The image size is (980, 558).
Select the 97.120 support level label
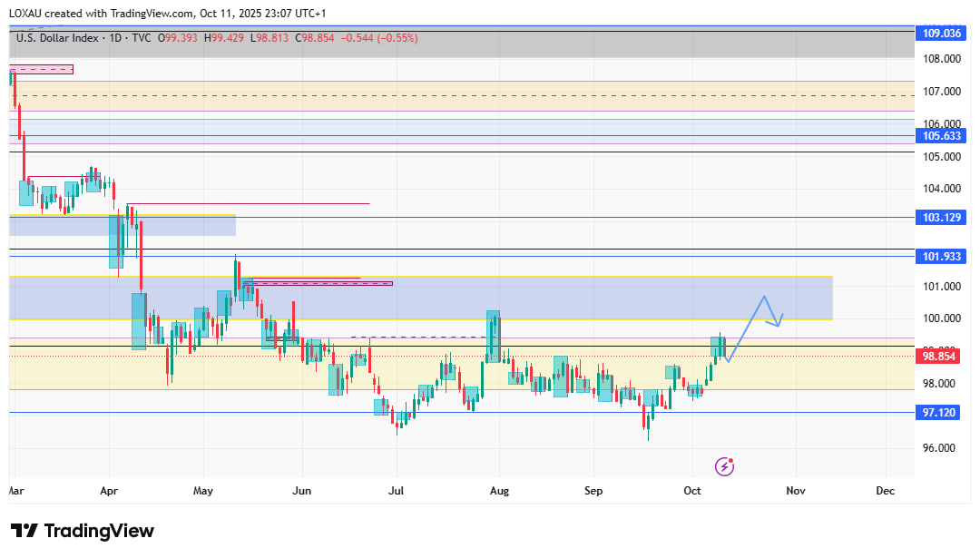coord(941,413)
